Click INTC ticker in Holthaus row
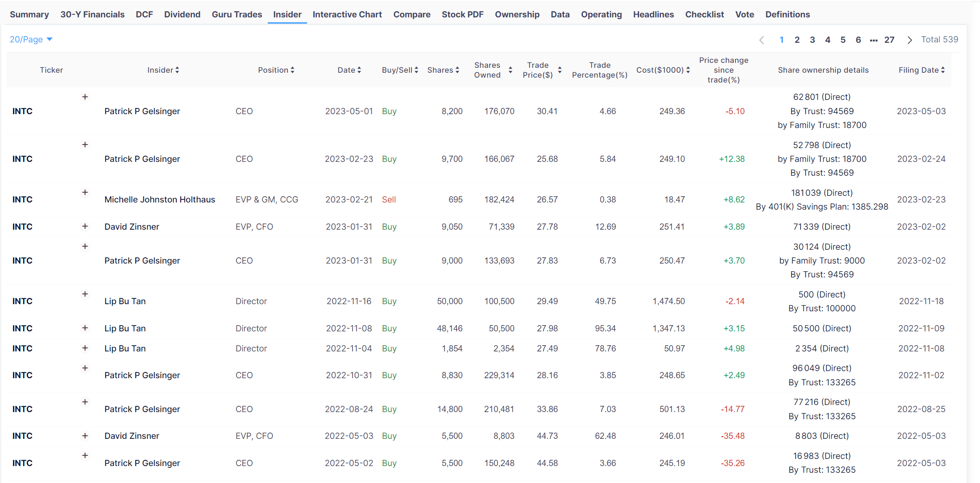This screenshot has height=483, width=980. pos(22,199)
